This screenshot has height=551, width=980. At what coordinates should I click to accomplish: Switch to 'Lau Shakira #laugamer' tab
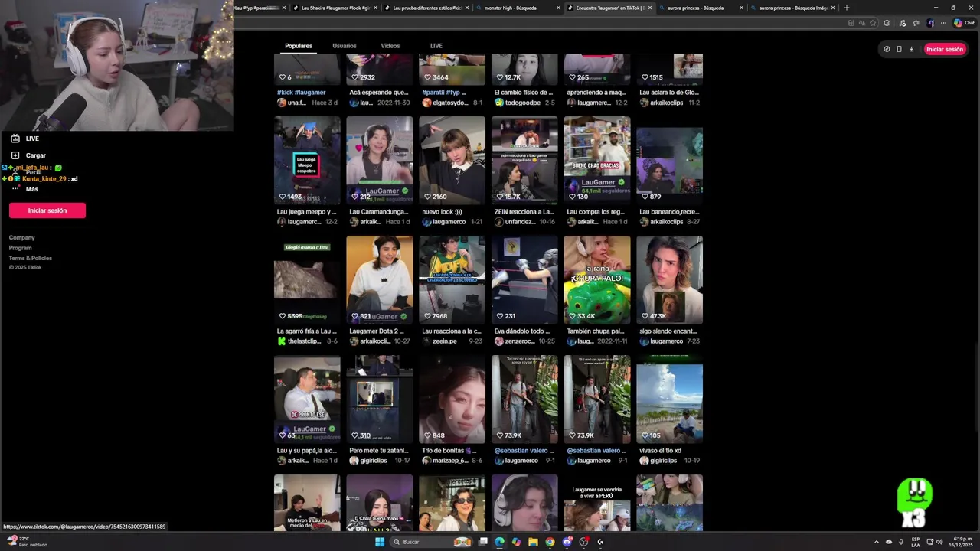(x=334, y=8)
